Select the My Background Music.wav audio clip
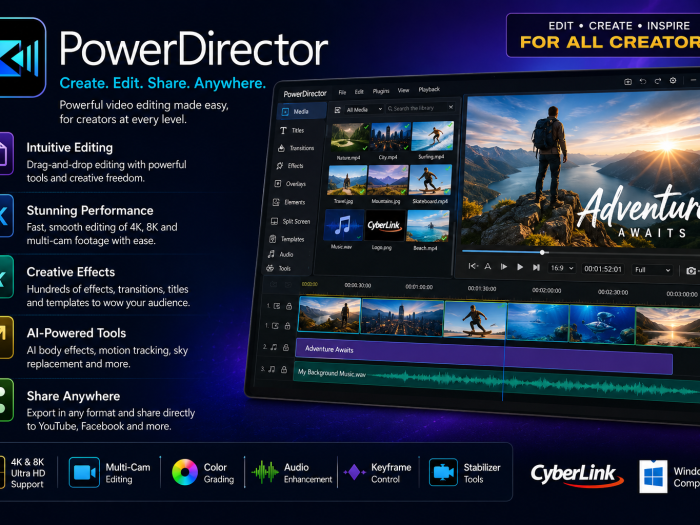The width and height of the screenshot is (700, 525). point(496,382)
